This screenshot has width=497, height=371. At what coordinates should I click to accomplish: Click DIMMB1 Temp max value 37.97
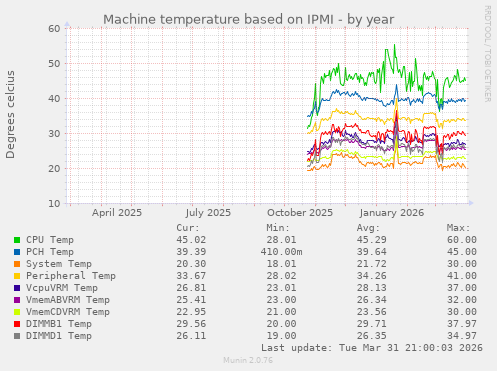[x=462, y=324]
